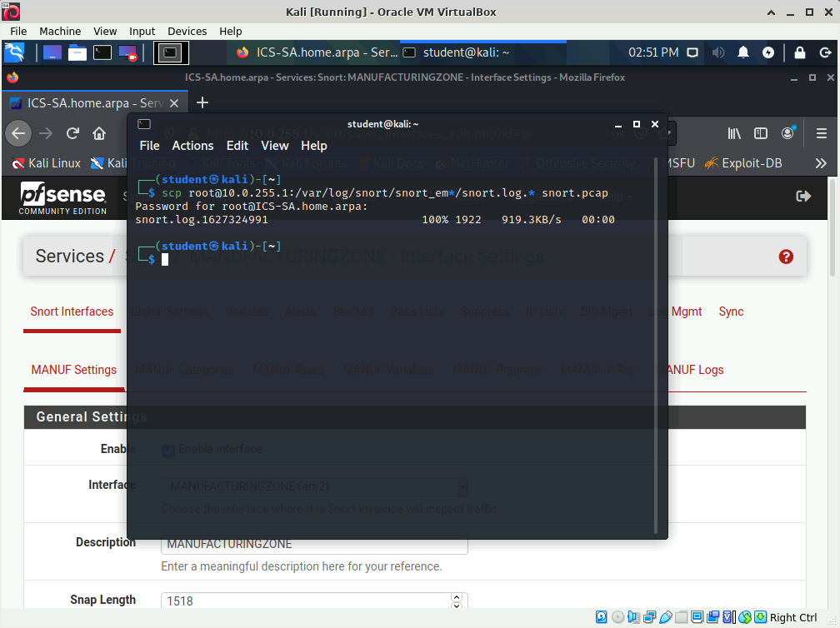Select MANUF Settings tab
Screen dimensions: 840x628
(x=74, y=370)
